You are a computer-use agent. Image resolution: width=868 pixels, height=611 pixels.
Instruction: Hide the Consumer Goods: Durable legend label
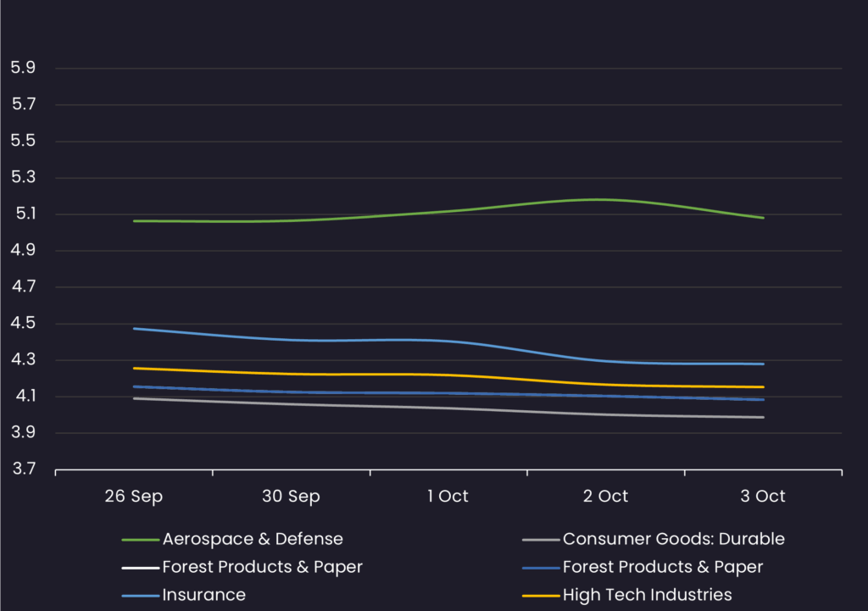(x=673, y=539)
